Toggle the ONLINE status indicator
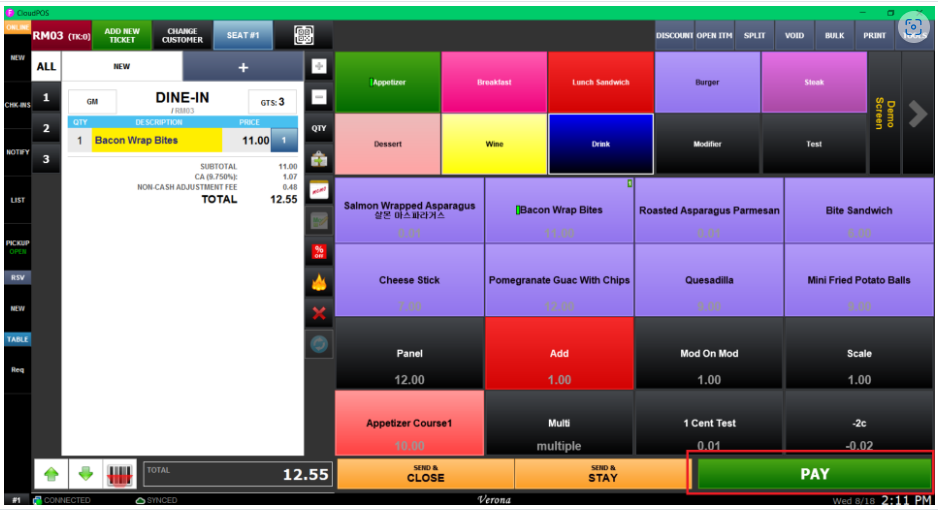 (x=17, y=28)
